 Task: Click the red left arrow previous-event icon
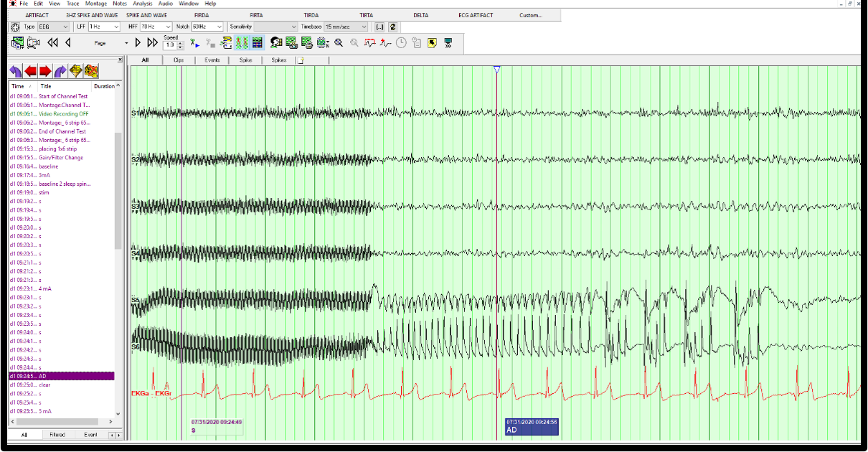coord(31,71)
